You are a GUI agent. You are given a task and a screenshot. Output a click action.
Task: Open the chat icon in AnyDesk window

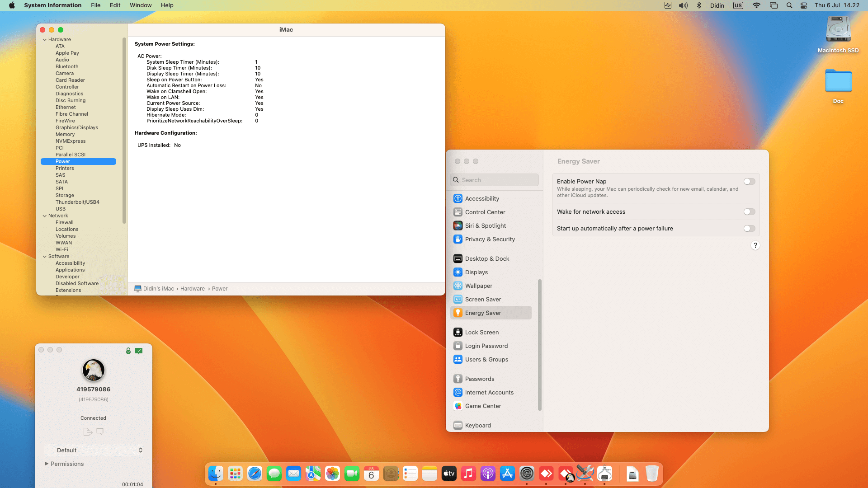100,432
